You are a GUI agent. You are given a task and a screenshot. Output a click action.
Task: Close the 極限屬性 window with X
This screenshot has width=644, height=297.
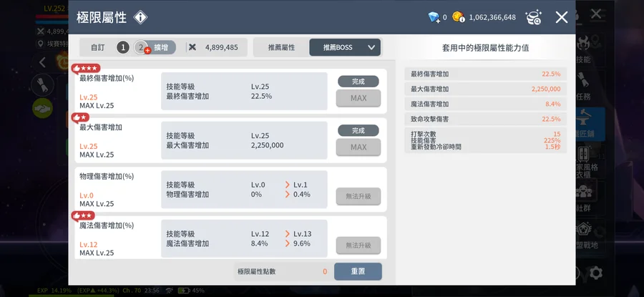click(x=562, y=17)
